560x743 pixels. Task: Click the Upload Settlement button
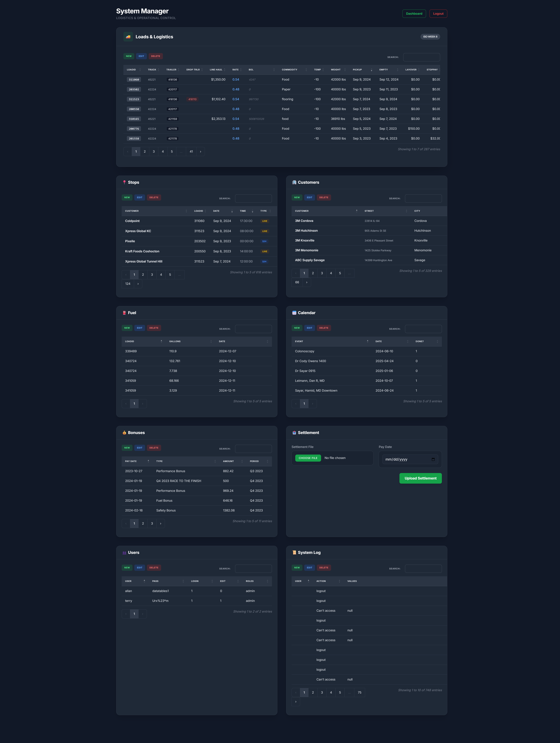pos(420,478)
